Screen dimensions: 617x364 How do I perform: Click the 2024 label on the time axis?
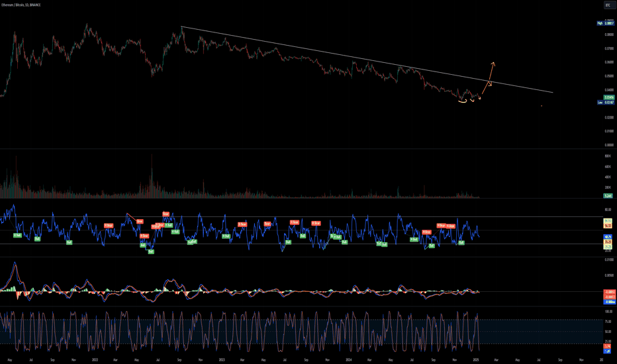(x=349, y=359)
